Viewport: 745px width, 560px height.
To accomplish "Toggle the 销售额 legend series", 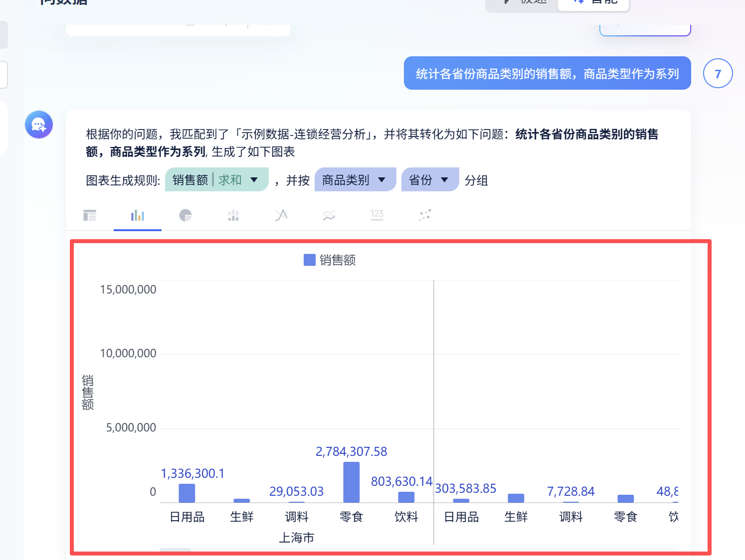I will point(330,260).
